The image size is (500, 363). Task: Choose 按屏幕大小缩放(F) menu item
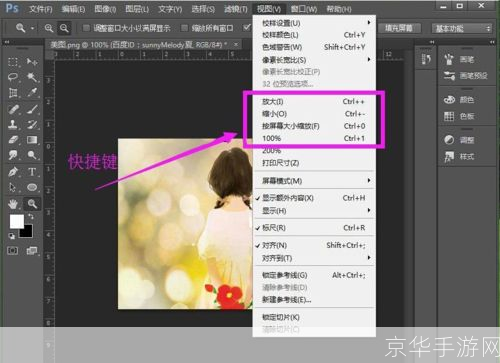pos(314,126)
